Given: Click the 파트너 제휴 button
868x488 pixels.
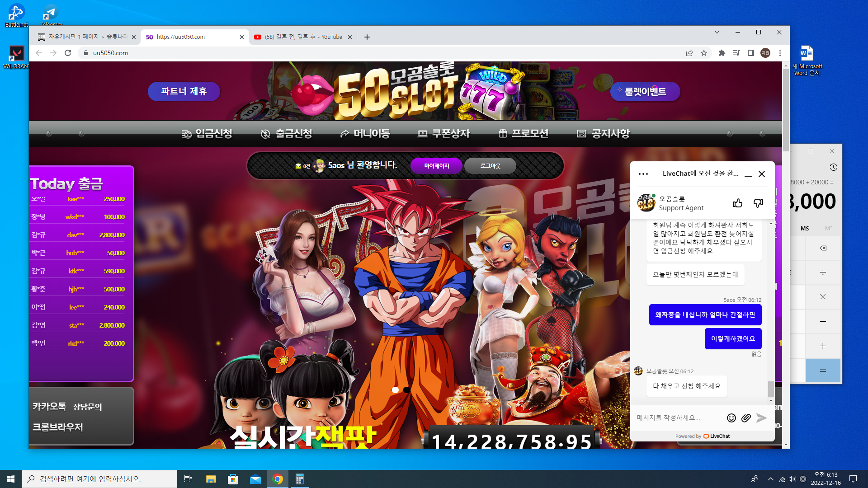Looking at the screenshot, I should pyautogui.click(x=184, y=91).
